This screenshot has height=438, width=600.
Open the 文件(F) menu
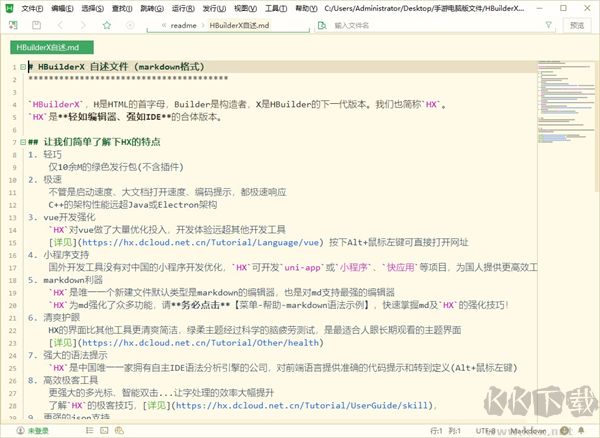click(32, 8)
